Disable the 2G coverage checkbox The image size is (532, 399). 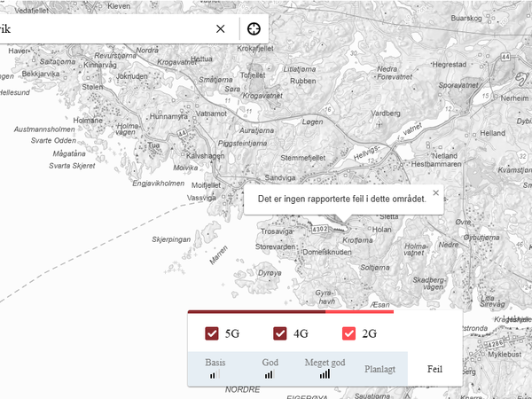click(x=348, y=334)
